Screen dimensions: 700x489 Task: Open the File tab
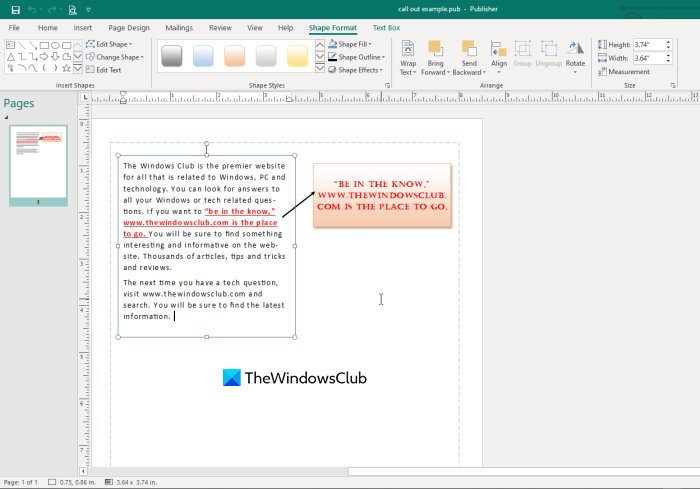14,28
